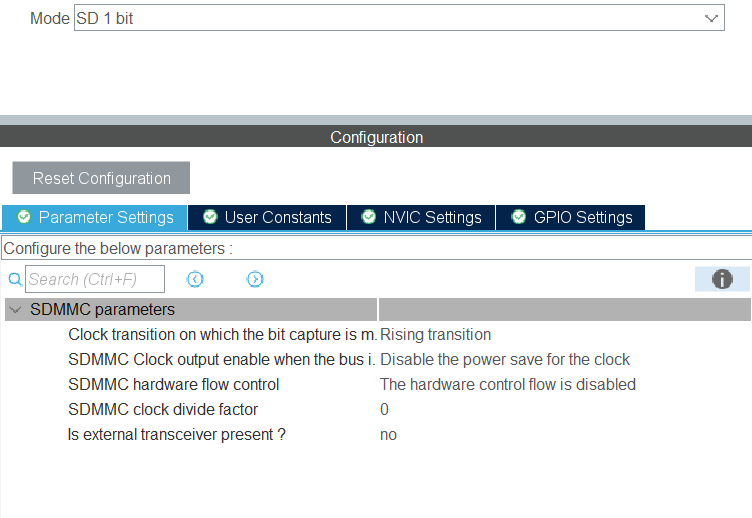Click the Parameter Settings green check icon
The image size is (752, 518).
point(24,217)
